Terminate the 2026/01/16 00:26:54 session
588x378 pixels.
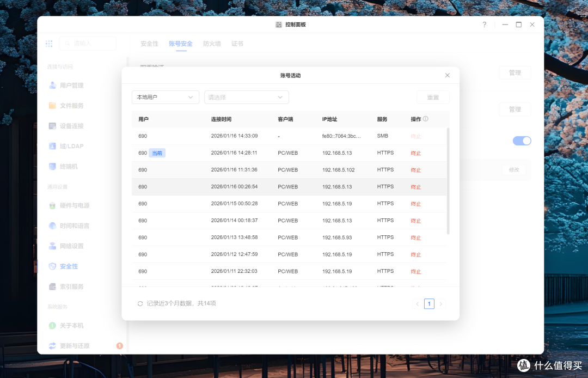(416, 187)
